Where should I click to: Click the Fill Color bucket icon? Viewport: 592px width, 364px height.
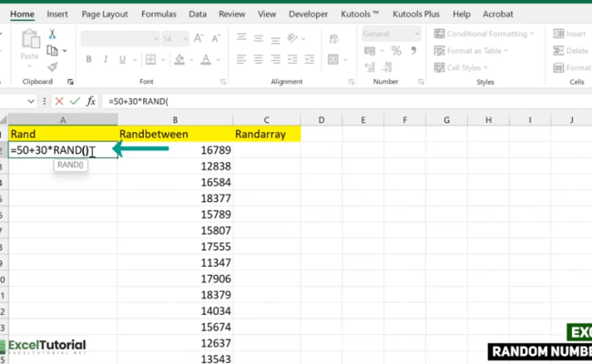coord(179,59)
